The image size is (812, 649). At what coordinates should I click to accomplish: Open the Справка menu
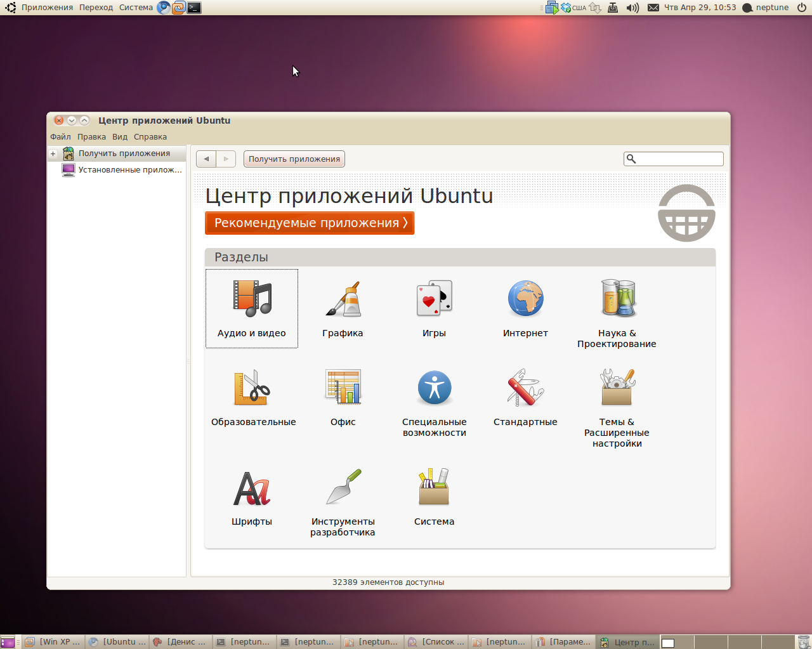point(150,137)
